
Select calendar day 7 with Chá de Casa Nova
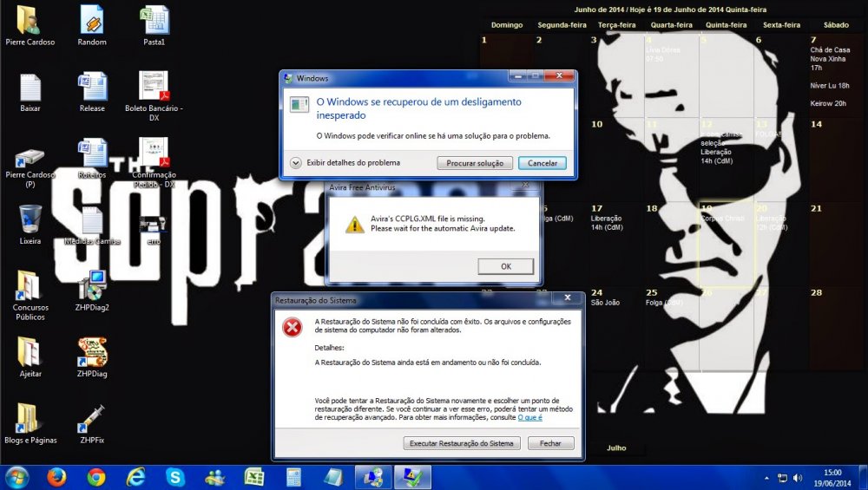[x=836, y=75]
